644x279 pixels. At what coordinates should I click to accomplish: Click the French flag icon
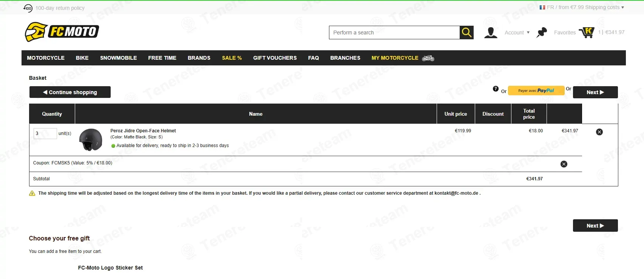pyautogui.click(x=542, y=7)
